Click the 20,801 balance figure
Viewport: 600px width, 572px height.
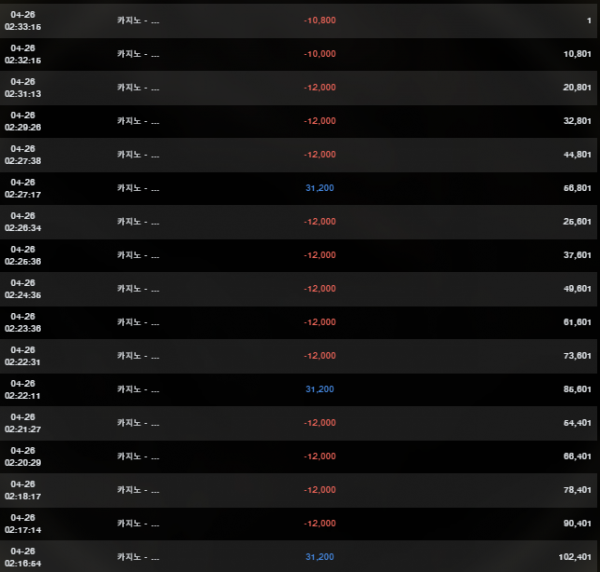[579, 88]
